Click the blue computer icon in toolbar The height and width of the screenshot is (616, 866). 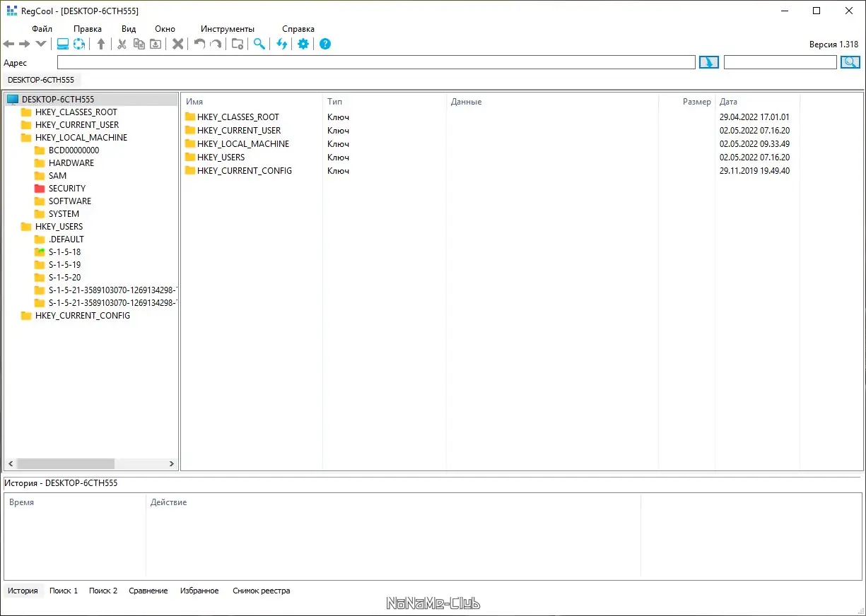coord(63,44)
